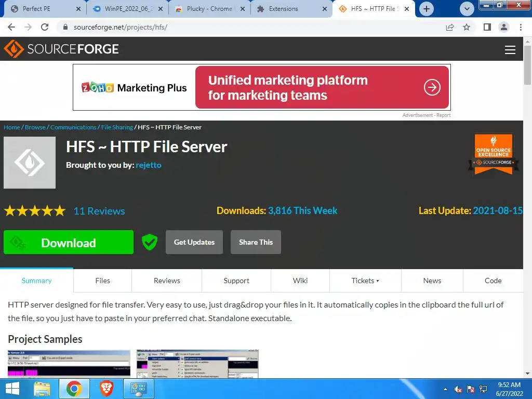Screen dimensions: 532x399
Task: Click the browser back arrow
Action: [11, 27]
